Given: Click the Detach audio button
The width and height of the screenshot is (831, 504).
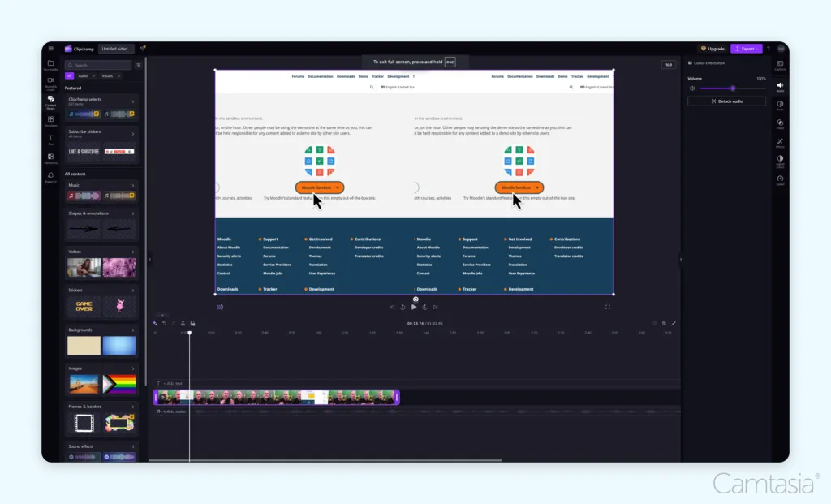Looking at the screenshot, I should click(726, 101).
